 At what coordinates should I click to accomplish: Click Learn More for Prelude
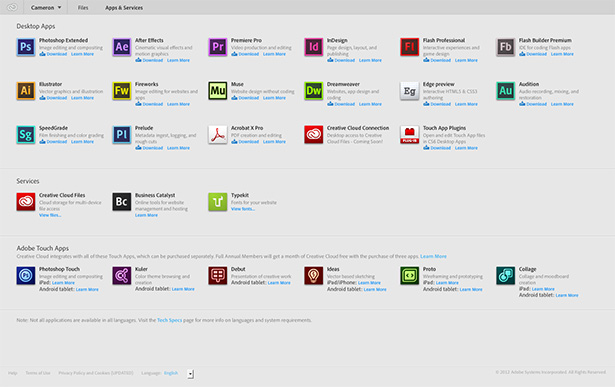[178, 148]
